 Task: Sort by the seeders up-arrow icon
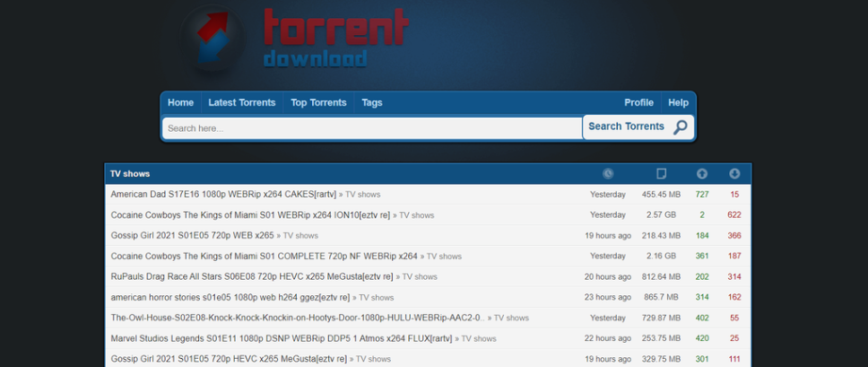702,174
